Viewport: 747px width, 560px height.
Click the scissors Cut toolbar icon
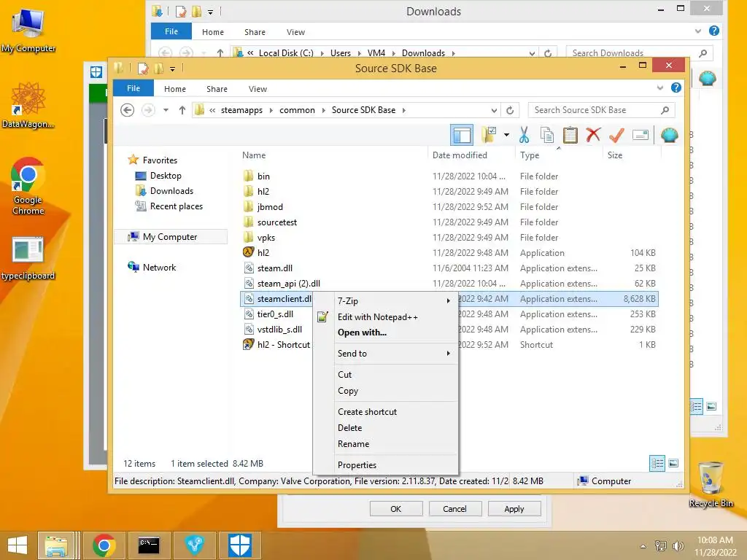tap(524, 135)
